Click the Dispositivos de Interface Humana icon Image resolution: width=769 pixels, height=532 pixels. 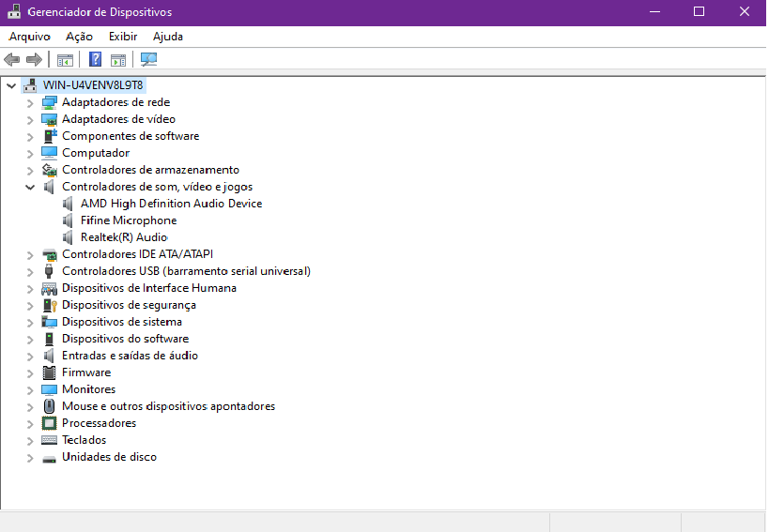[49, 288]
